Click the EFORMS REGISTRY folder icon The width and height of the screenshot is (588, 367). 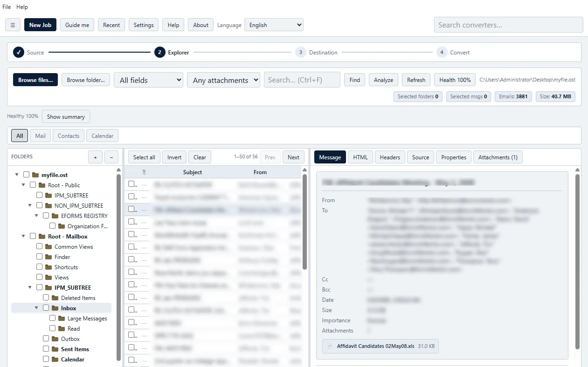pos(55,216)
